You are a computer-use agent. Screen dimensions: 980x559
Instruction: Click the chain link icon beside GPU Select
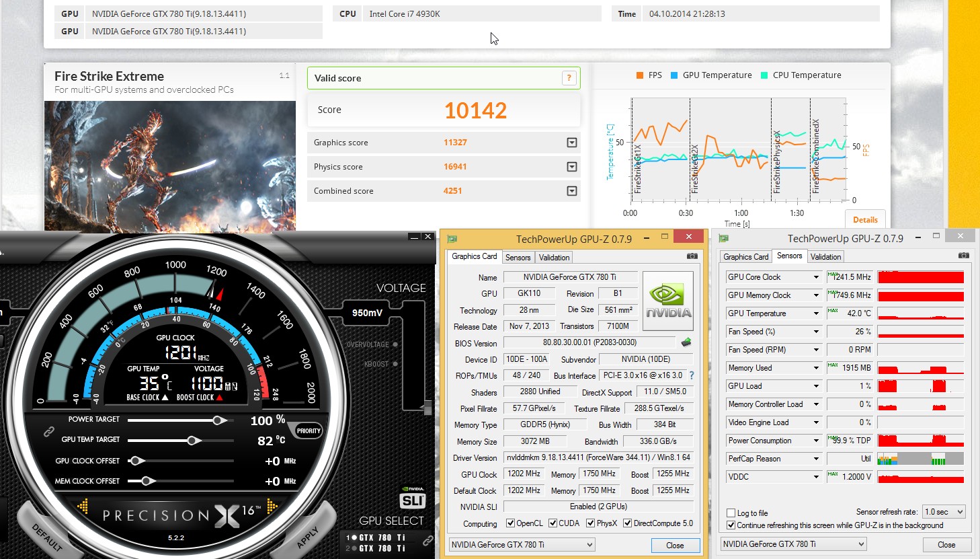427,541
